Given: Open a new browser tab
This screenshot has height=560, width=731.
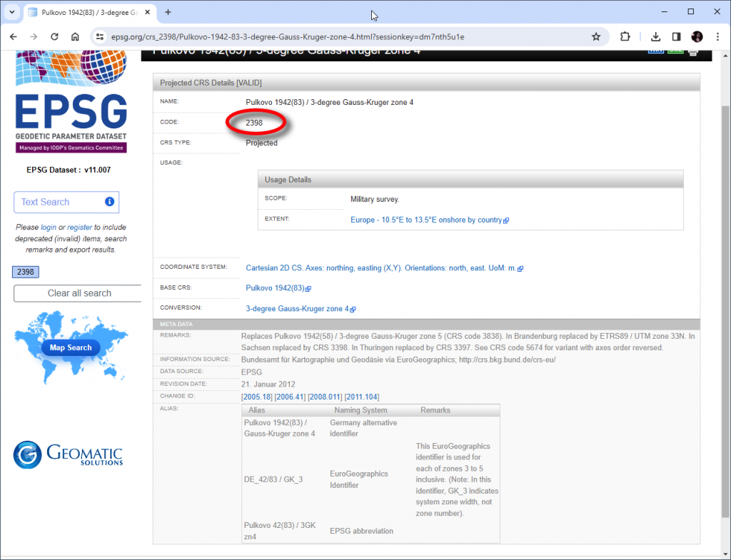Looking at the screenshot, I should pos(167,12).
